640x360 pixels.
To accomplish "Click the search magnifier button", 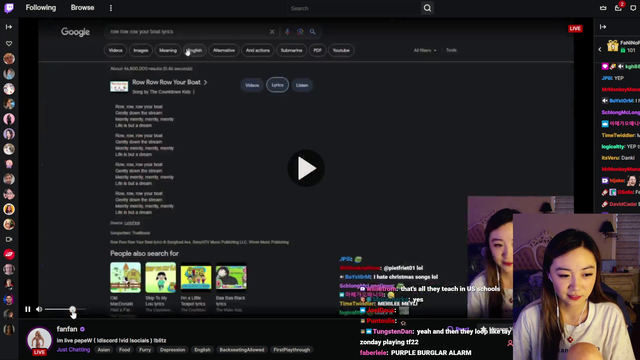I will click(x=427, y=8).
